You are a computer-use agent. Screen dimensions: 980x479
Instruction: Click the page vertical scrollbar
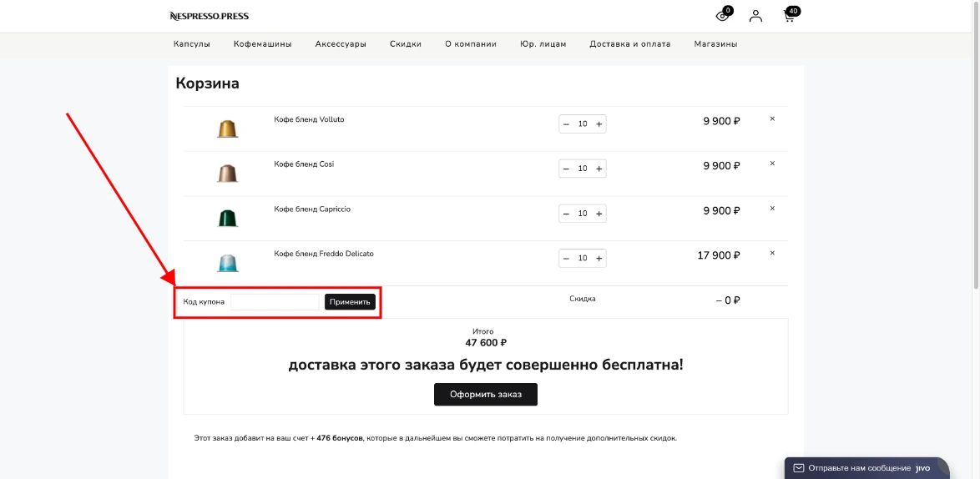point(976,144)
